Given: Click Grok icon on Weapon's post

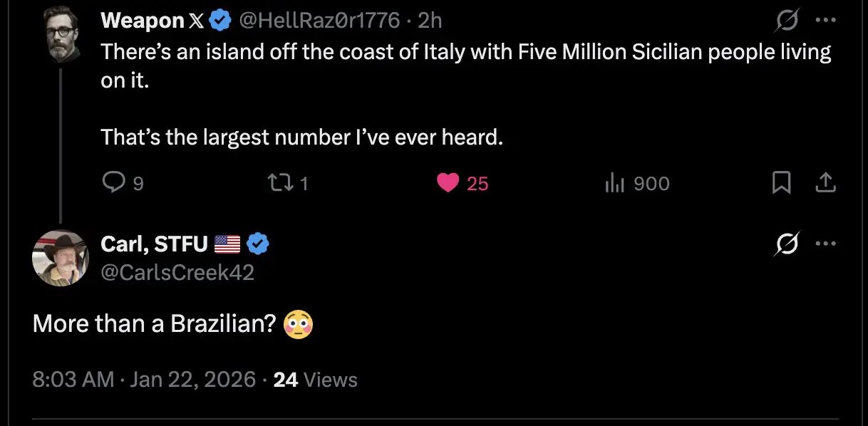Looking at the screenshot, I should 788,21.
